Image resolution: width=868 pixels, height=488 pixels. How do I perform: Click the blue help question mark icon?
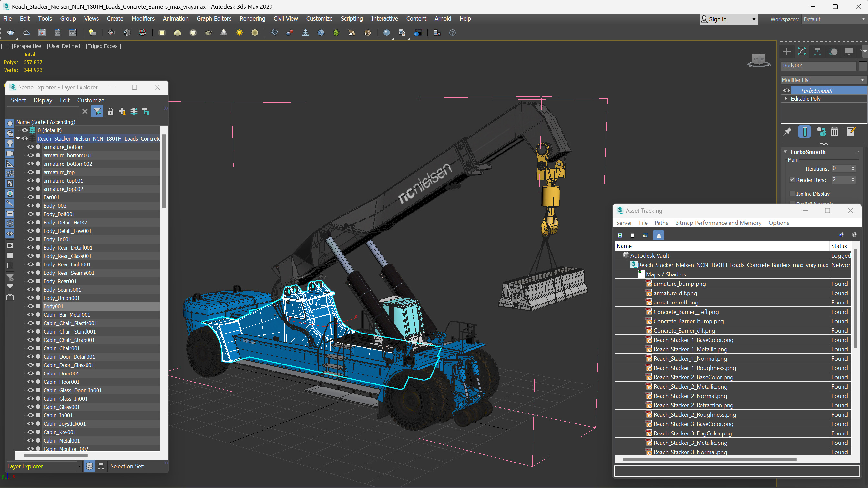(453, 33)
